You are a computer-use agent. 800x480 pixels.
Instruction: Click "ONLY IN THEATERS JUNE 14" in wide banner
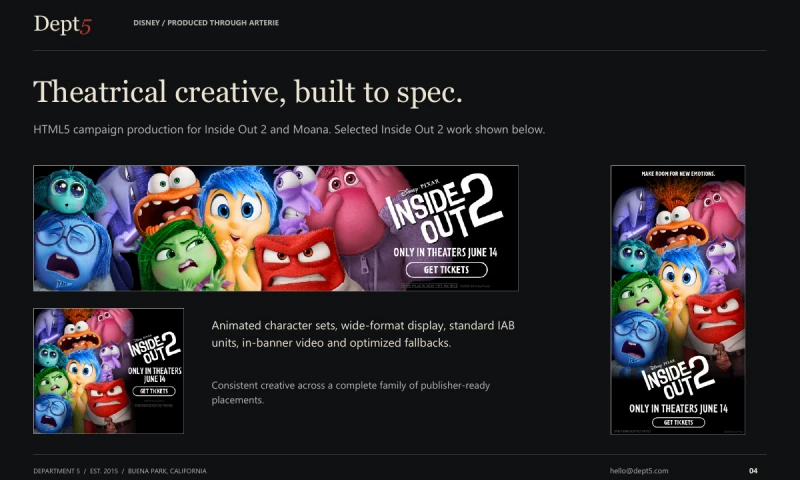point(445,252)
